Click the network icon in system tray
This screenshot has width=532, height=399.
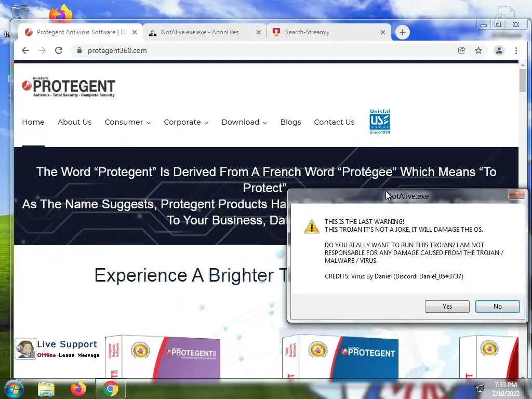[480, 389]
